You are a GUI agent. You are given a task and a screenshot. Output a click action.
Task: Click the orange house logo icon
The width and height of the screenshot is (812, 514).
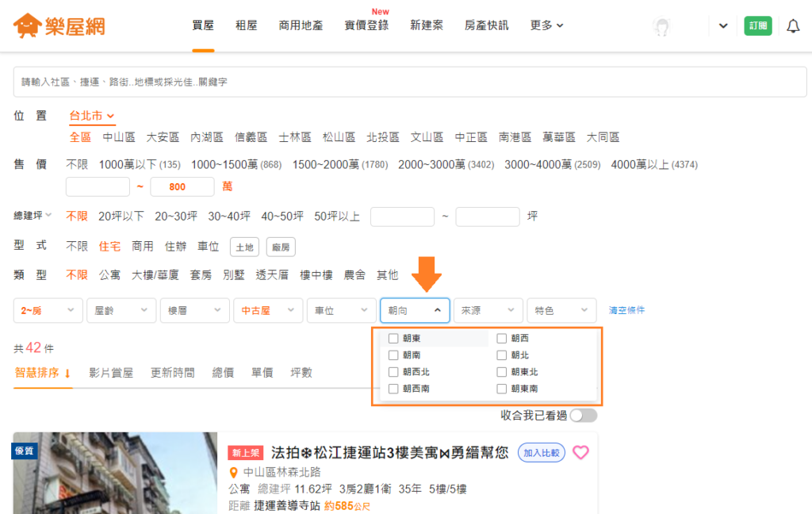point(28,25)
